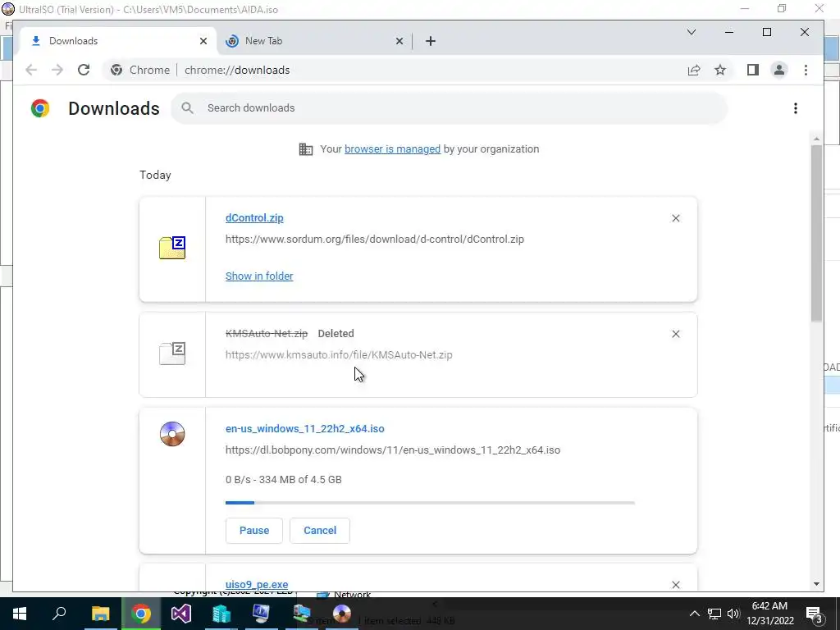
Task: Bookmark this page with the star icon
Action: [720, 71]
